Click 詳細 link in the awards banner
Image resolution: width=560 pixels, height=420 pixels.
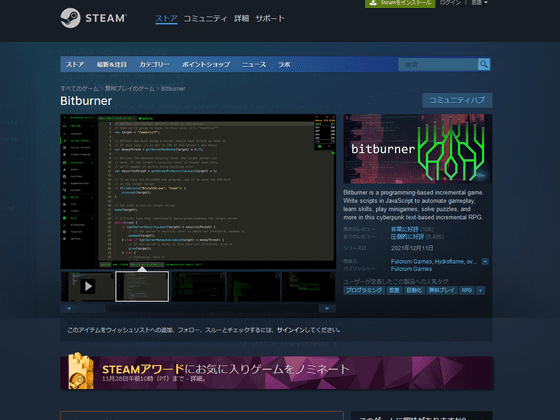click(x=196, y=379)
